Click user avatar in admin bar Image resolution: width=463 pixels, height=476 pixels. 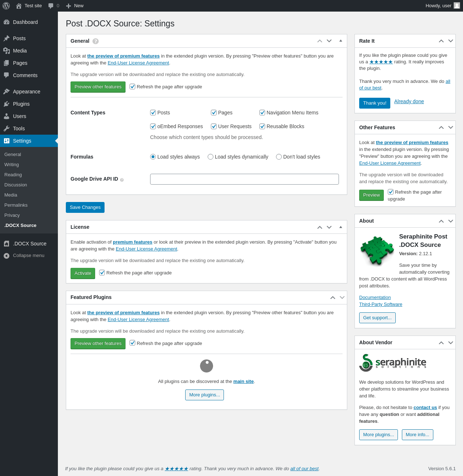point(457,5)
